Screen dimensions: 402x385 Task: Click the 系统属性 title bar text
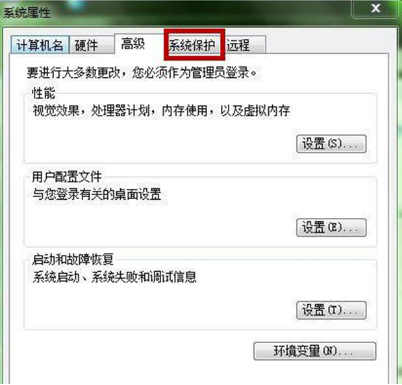[x=27, y=13]
